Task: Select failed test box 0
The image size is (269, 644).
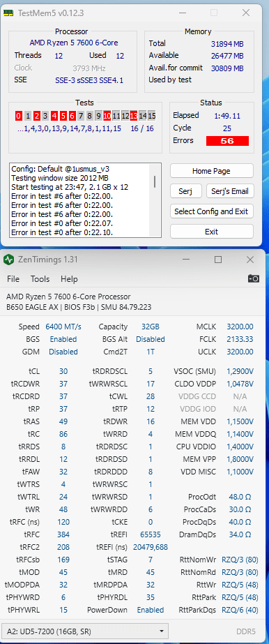Action: [18, 116]
